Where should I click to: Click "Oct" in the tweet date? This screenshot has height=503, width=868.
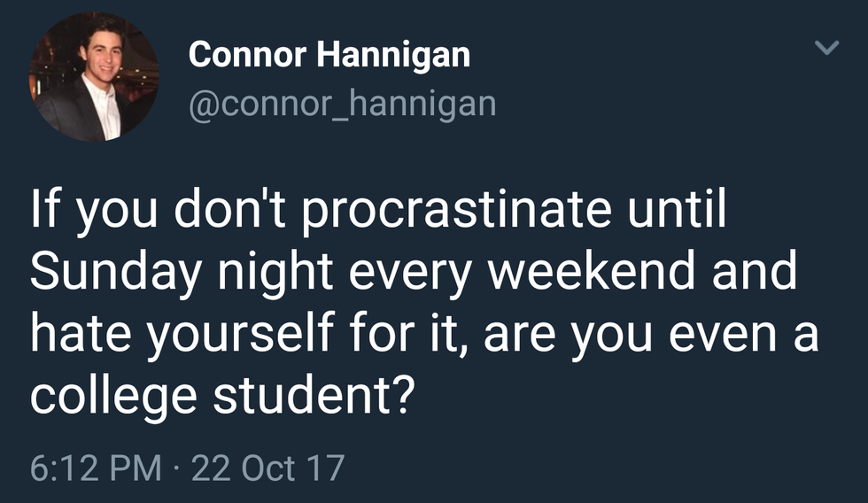(267, 467)
